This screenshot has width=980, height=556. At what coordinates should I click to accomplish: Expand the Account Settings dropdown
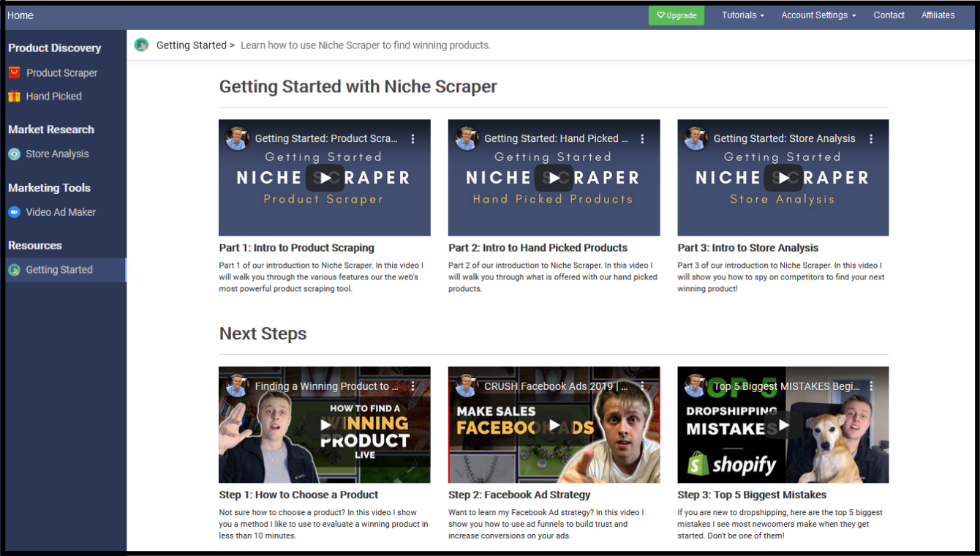(x=818, y=15)
